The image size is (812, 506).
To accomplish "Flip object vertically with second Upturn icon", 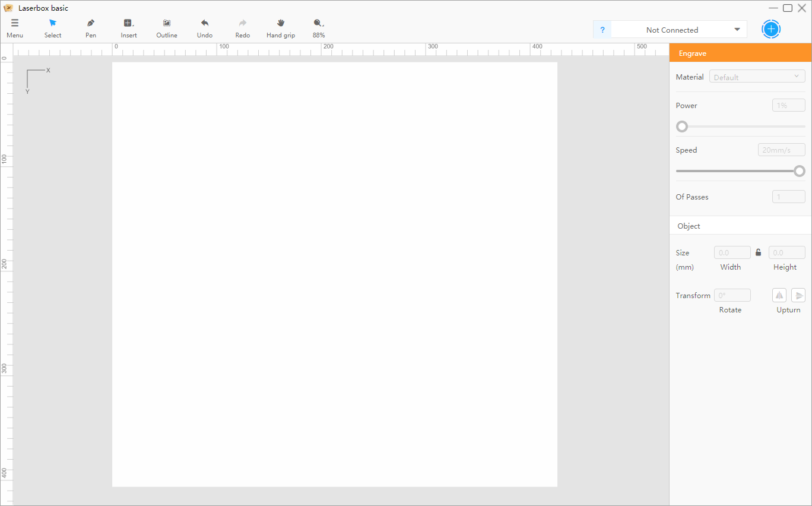I will tap(798, 295).
